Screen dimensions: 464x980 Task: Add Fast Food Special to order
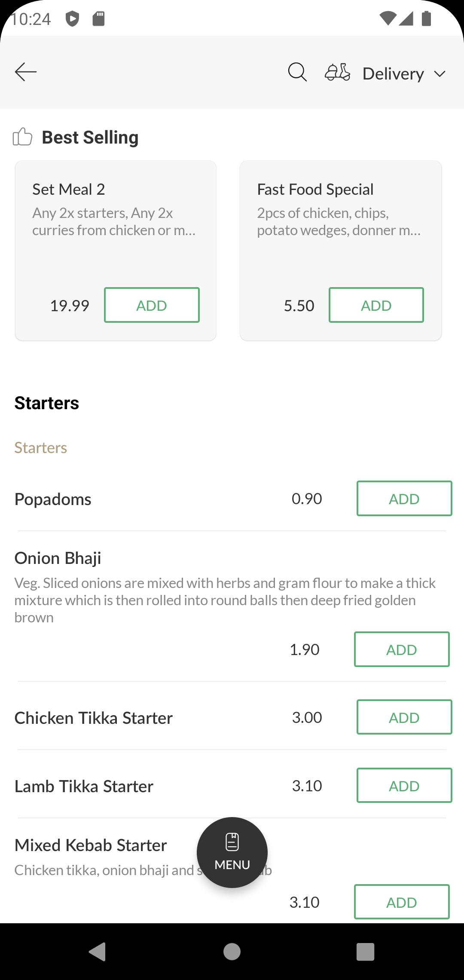coord(376,305)
